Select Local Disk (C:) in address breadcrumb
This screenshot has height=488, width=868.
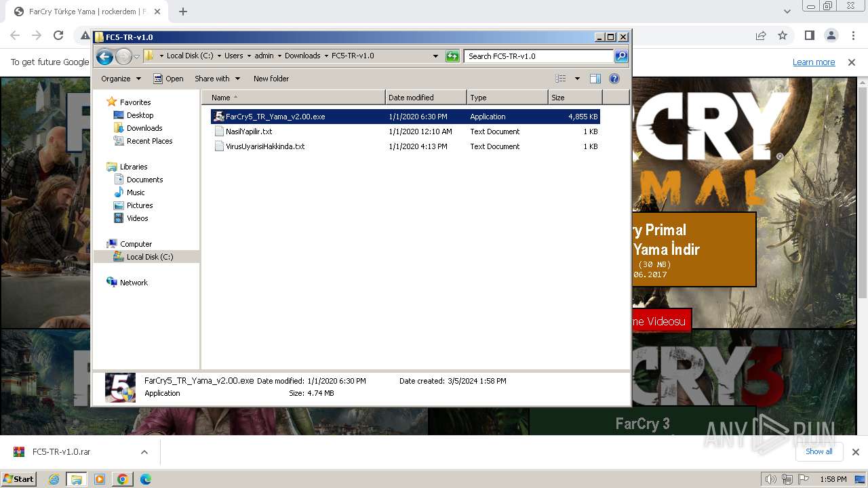coord(189,56)
